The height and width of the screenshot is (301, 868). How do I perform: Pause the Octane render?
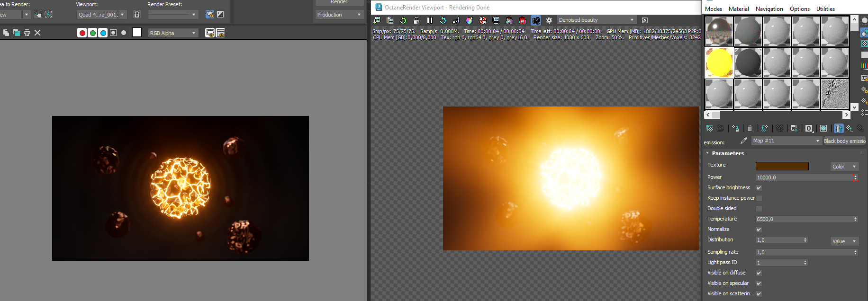430,20
